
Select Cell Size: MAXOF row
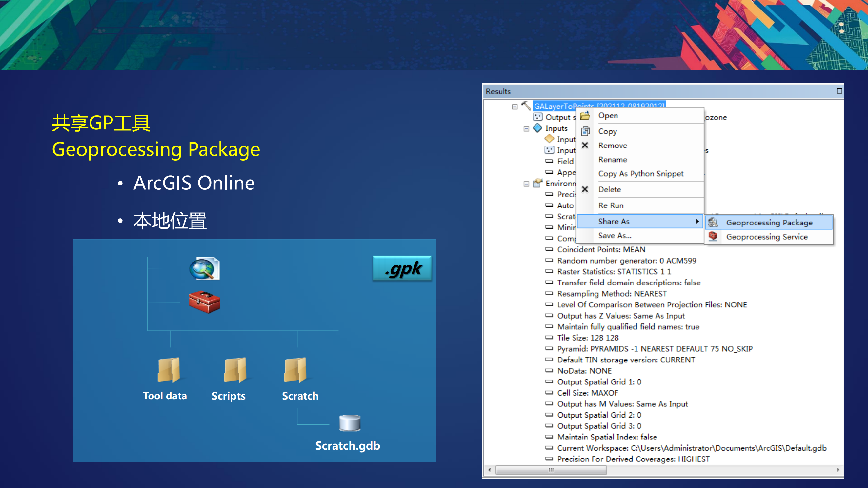[x=588, y=393]
